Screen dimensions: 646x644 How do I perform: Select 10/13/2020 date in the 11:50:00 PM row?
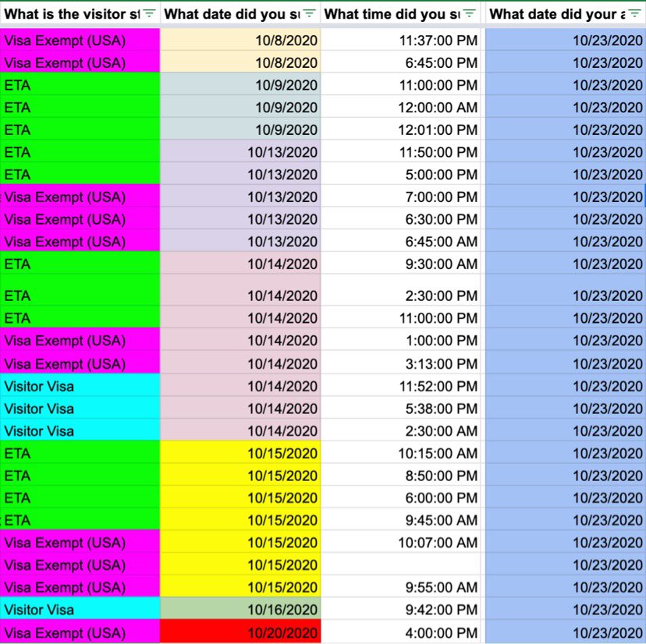pos(240,151)
